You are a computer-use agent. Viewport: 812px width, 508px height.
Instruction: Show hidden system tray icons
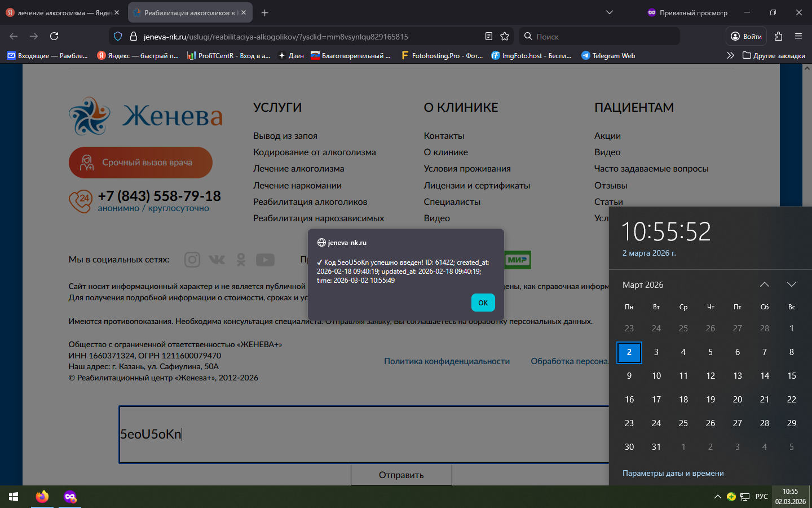pos(717,497)
